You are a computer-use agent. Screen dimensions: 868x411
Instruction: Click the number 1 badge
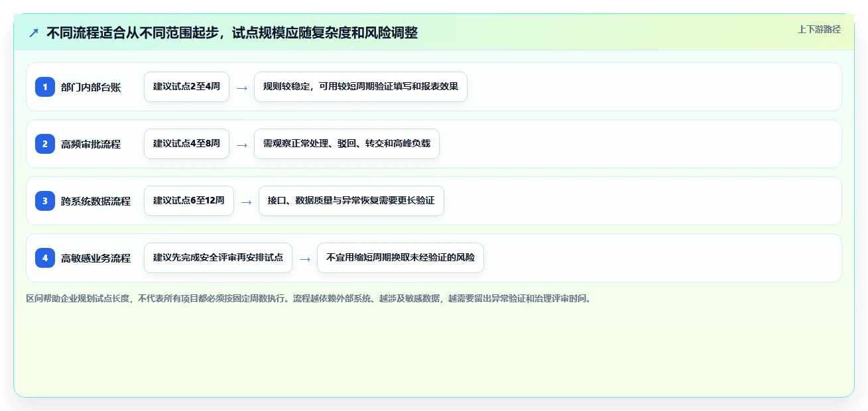coord(45,87)
